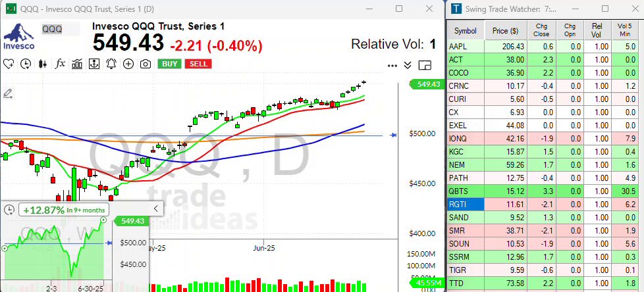The width and height of the screenshot is (644, 292).
Task: Click the green BUY button
Action: [170, 64]
